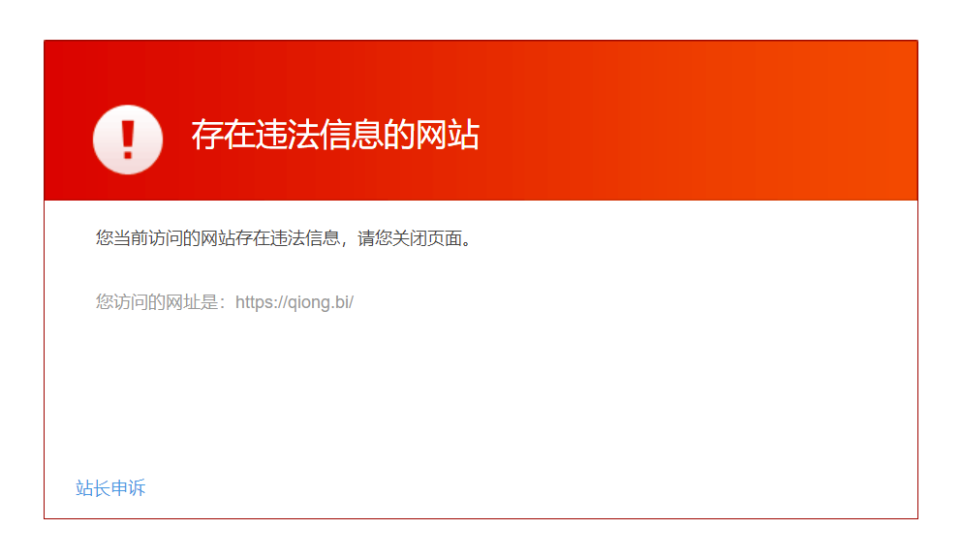Click the white page margin above the red banner
Image resolution: width=962 pixels, height=560 pixels.
pyautogui.click(x=481, y=19)
